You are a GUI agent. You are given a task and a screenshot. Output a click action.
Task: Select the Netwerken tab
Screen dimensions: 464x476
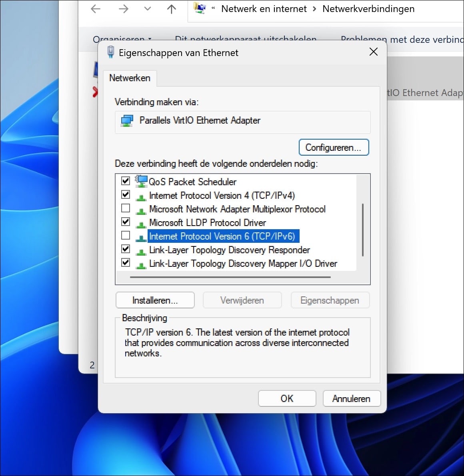(130, 78)
